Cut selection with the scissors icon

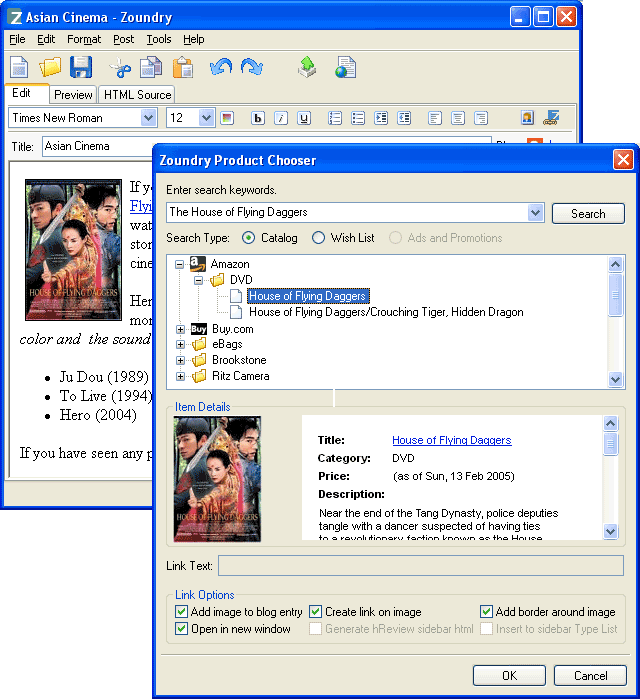point(120,67)
